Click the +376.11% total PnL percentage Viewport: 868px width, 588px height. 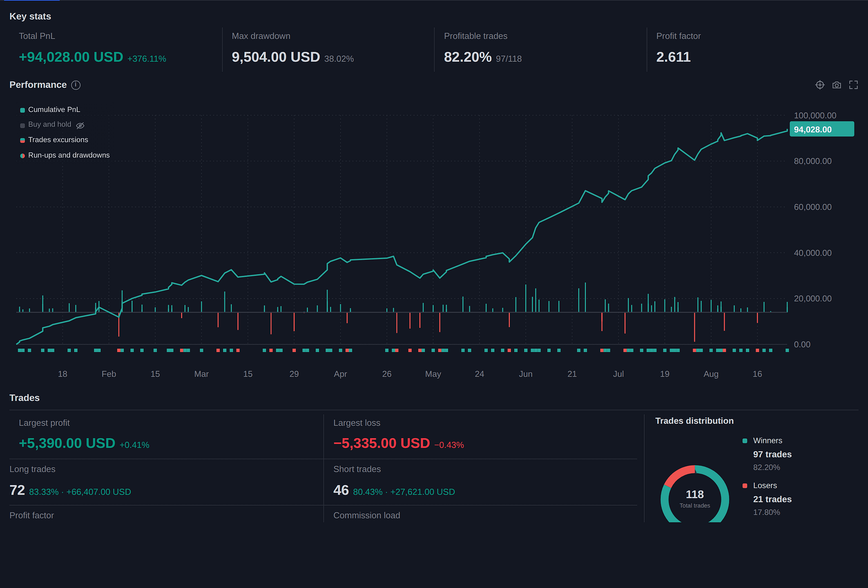(x=147, y=59)
